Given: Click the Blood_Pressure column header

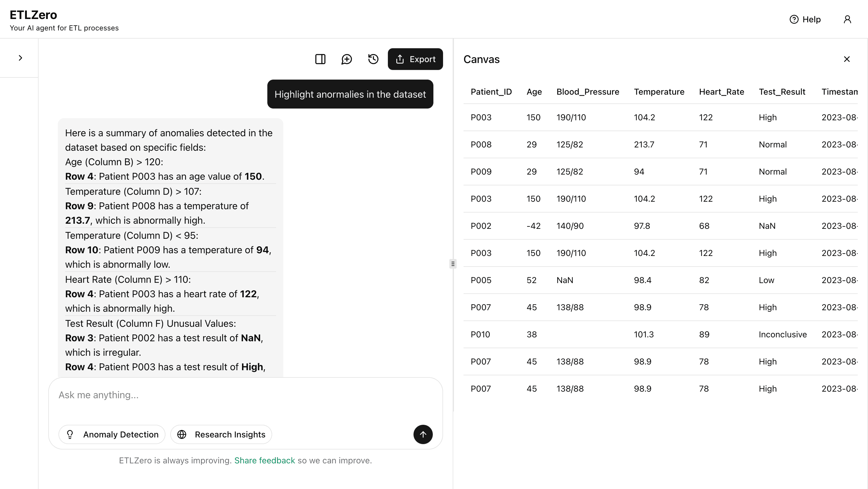Looking at the screenshot, I should (x=588, y=92).
